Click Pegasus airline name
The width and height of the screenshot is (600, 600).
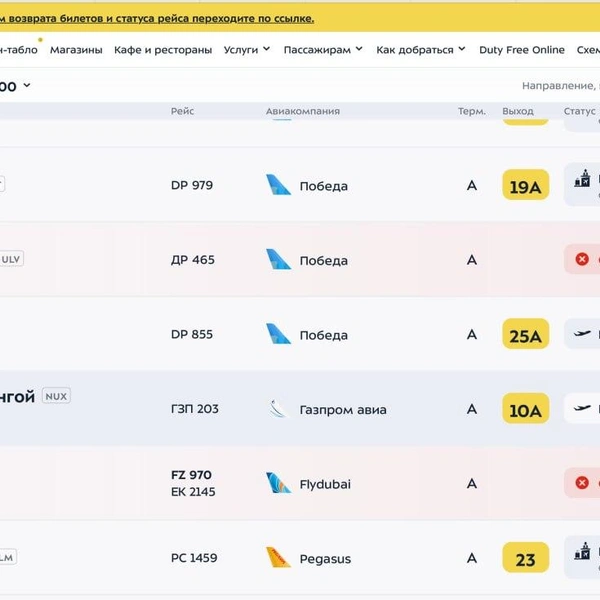tap(325, 559)
